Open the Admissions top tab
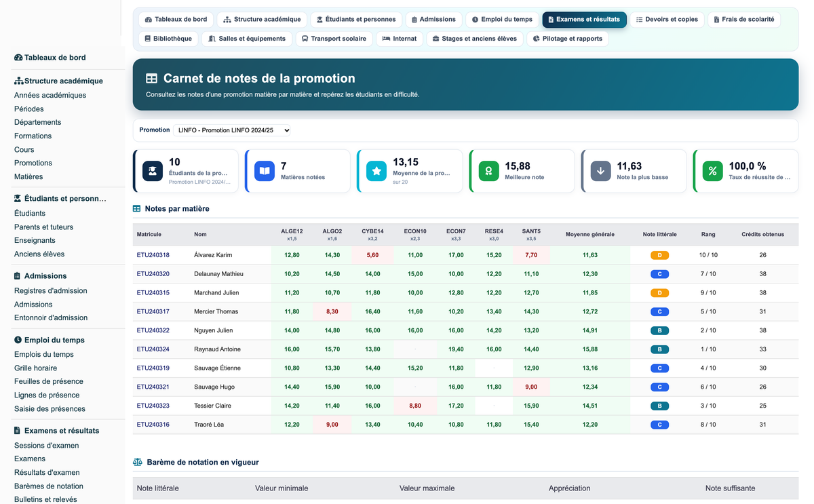The width and height of the screenshot is (814, 504). pos(434,20)
